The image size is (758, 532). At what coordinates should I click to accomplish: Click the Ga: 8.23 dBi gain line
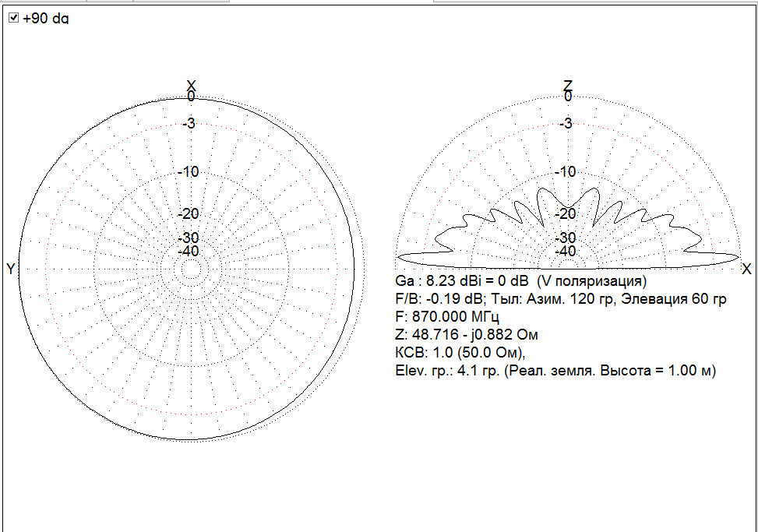tap(520, 281)
